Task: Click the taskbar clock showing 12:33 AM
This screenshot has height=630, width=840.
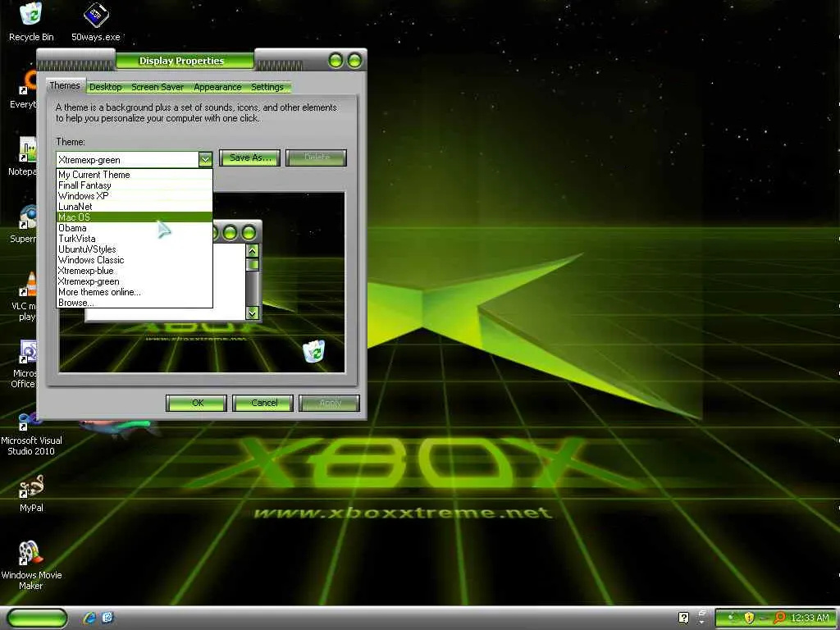Action: pos(810,619)
